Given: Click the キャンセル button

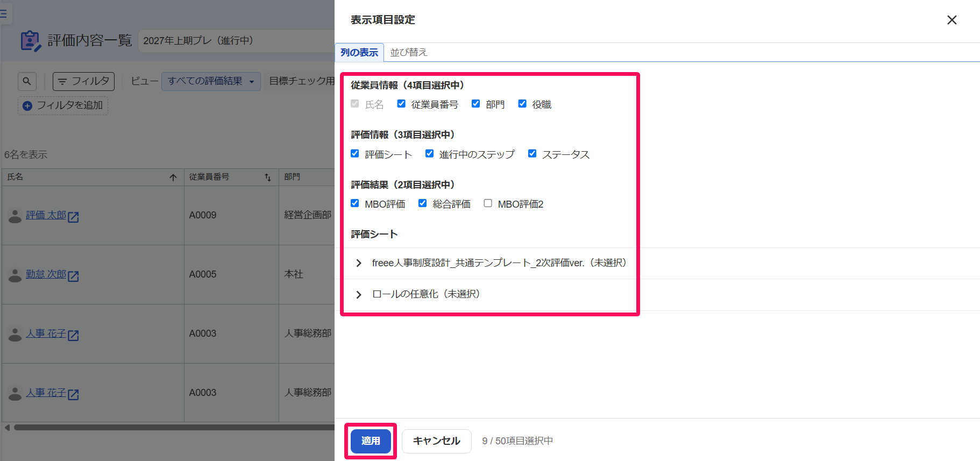Looking at the screenshot, I should point(437,441).
